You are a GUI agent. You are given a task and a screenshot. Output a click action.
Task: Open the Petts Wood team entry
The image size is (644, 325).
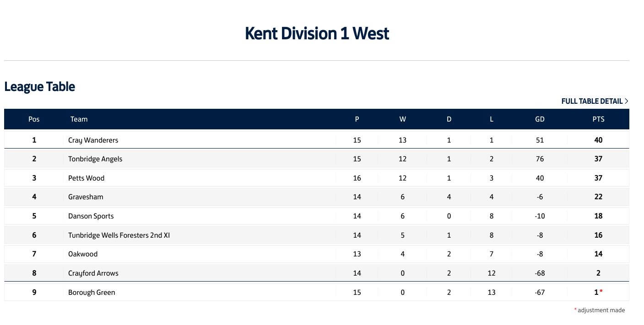(86, 178)
